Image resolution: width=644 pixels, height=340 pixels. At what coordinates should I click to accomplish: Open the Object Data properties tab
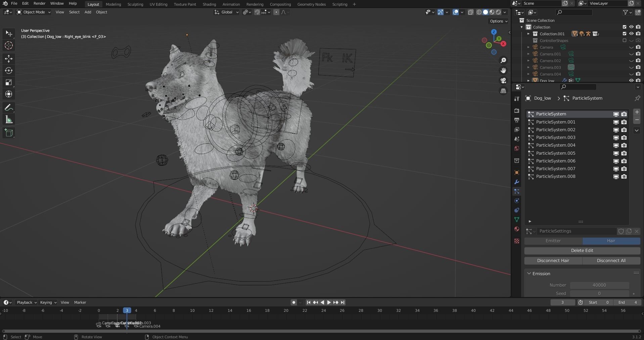tap(517, 220)
